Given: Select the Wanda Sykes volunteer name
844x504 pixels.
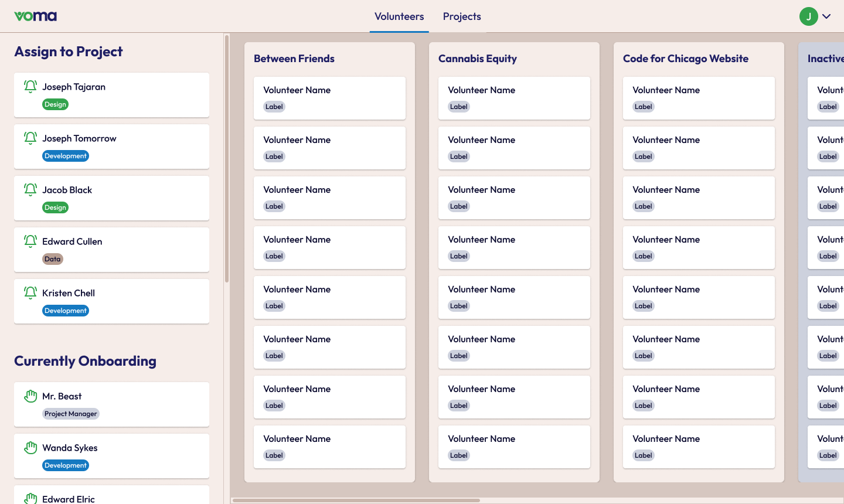Looking at the screenshot, I should coord(70,448).
